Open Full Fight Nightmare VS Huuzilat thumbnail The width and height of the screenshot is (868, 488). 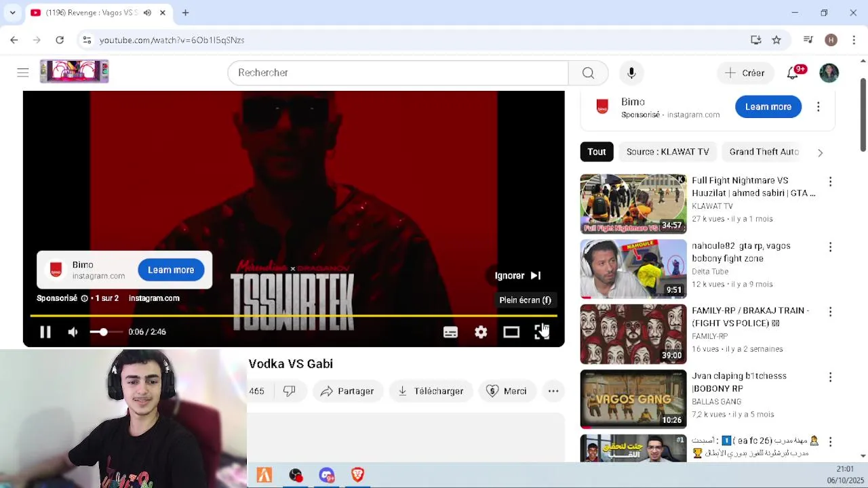tap(633, 204)
